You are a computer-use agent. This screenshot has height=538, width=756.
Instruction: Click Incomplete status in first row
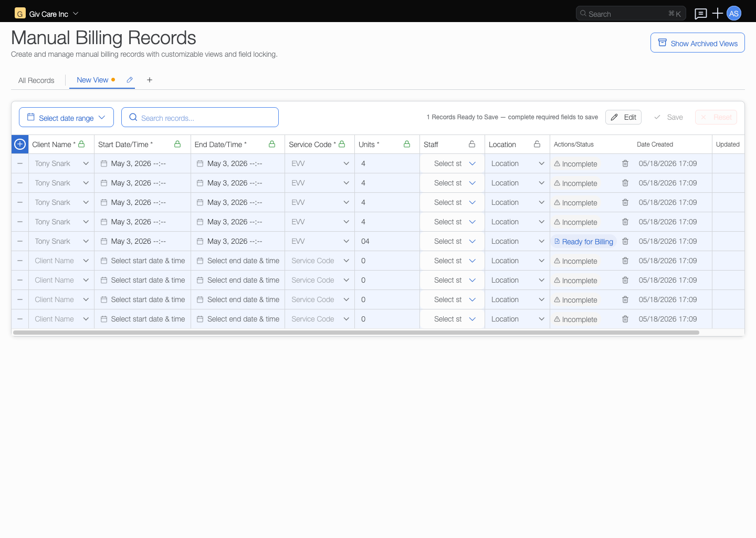tap(576, 164)
